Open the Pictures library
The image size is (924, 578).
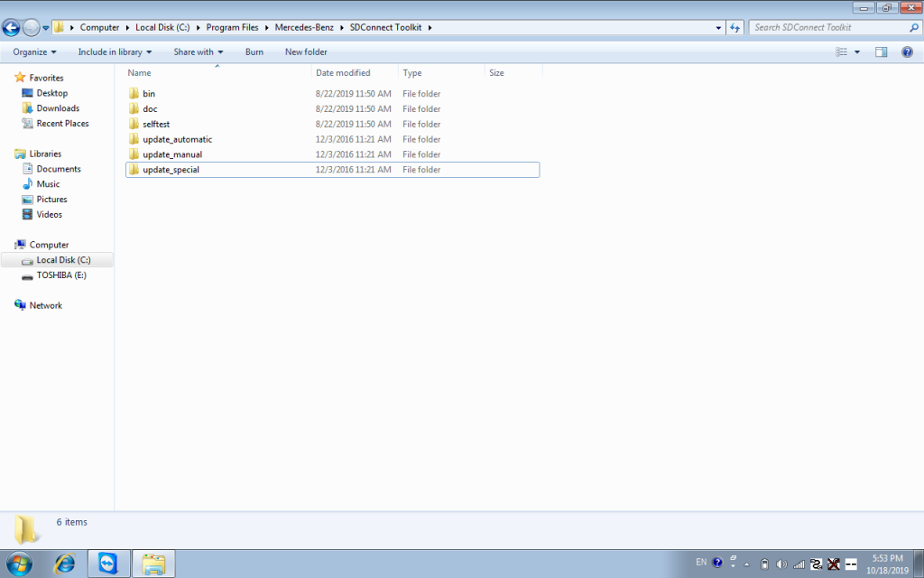point(51,200)
